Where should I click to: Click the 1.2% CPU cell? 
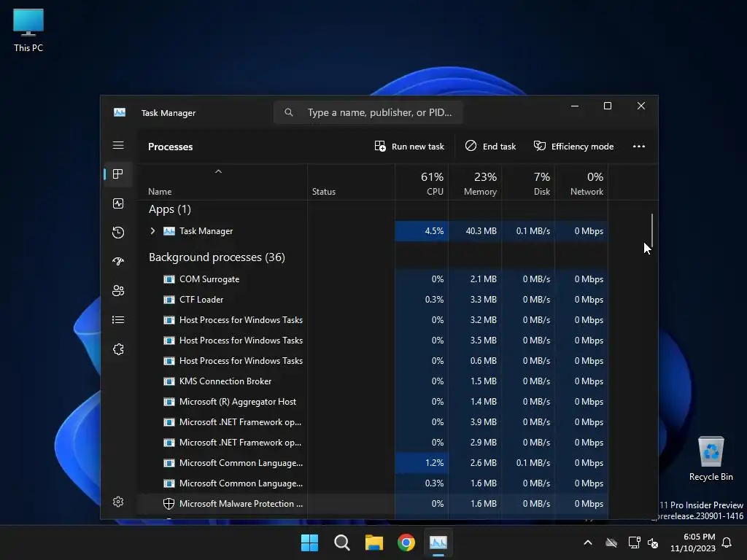tap(422, 463)
